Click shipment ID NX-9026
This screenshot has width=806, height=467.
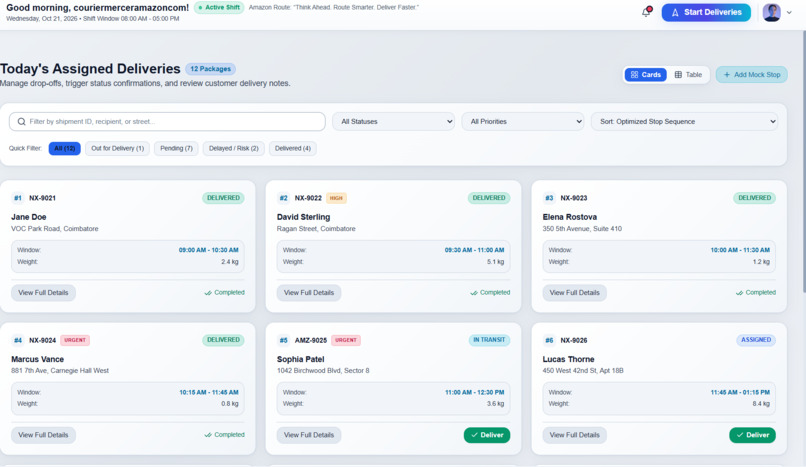574,340
